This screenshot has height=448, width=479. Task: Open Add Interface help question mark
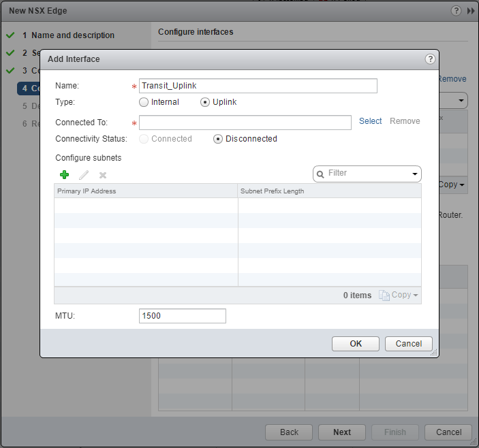point(430,59)
